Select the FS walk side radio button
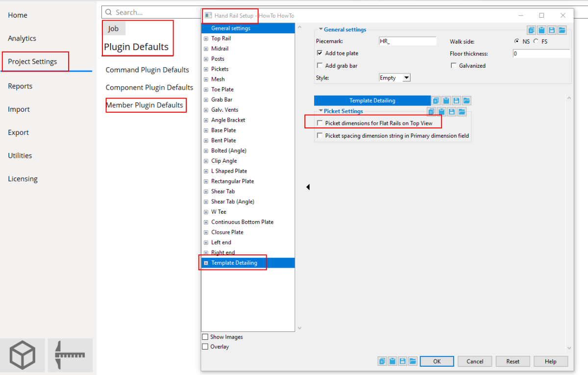 [x=536, y=41]
